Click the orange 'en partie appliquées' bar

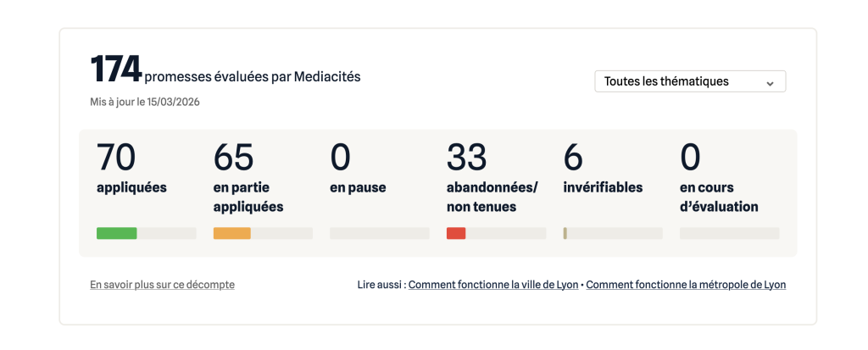click(x=232, y=233)
